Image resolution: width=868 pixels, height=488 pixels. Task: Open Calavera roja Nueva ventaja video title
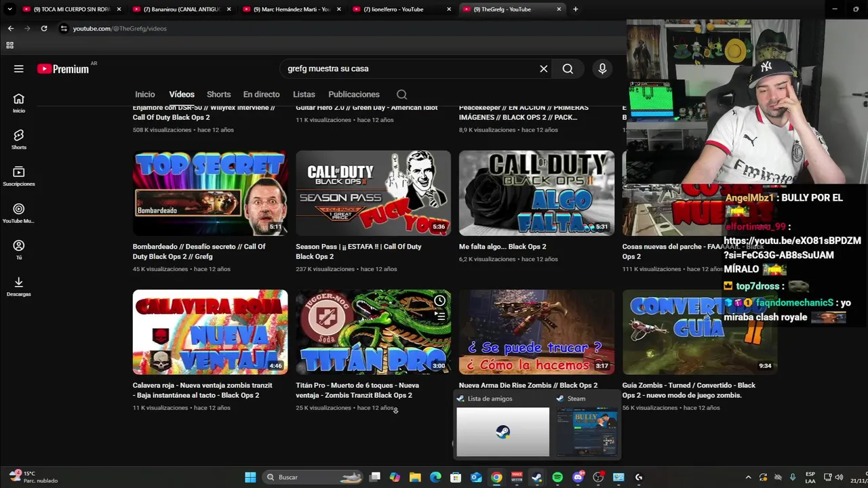202,390
